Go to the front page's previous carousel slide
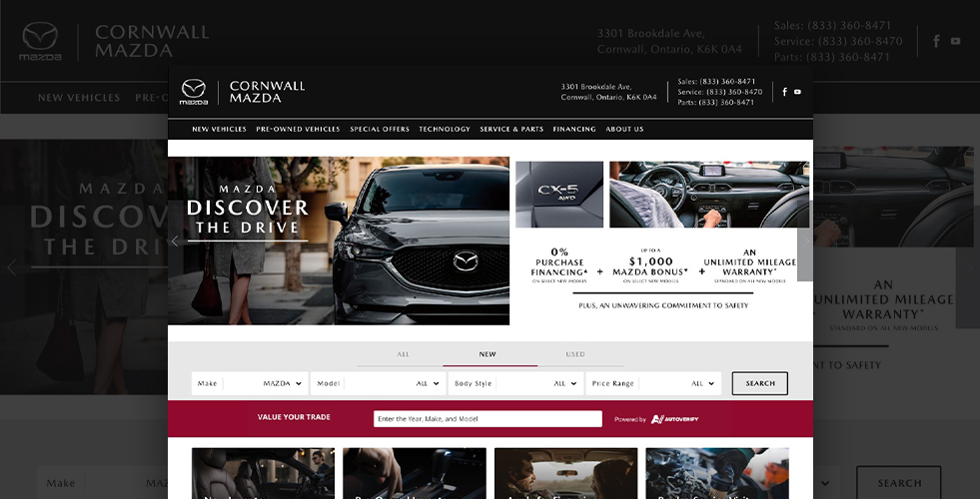This screenshot has height=499, width=980. pos(175,242)
